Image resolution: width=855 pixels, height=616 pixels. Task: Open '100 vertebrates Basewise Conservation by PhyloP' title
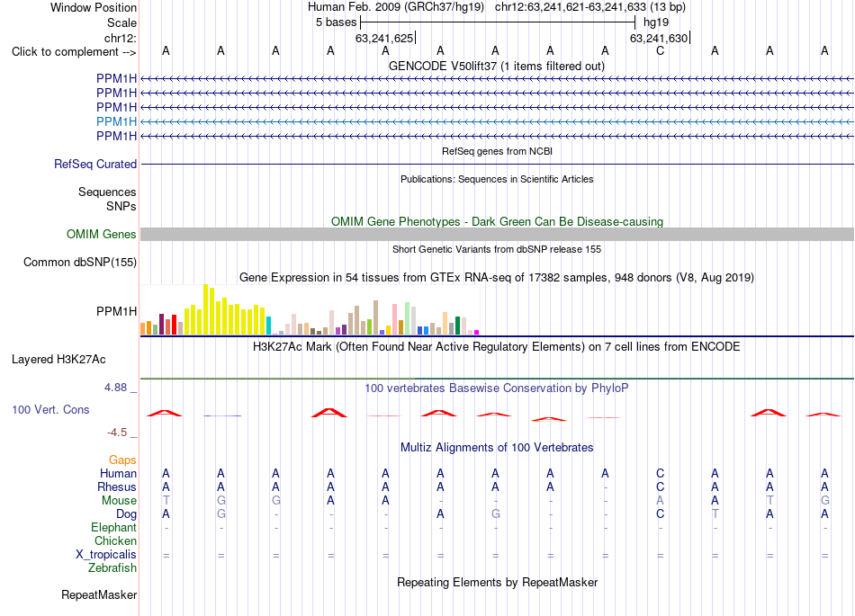coord(497,388)
